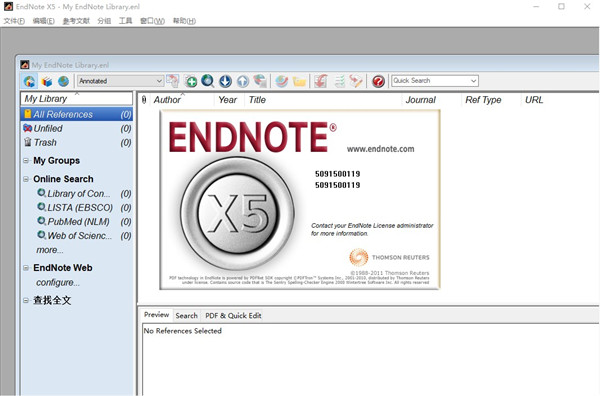This screenshot has width=600, height=396.
Task: Click the red Help question mark icon
Action: 378,81
